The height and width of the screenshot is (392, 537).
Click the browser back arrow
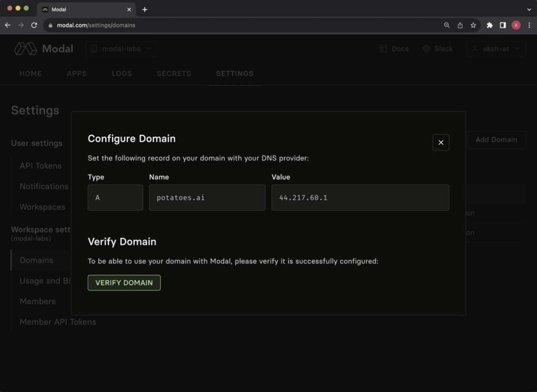[x=8, y=25]
